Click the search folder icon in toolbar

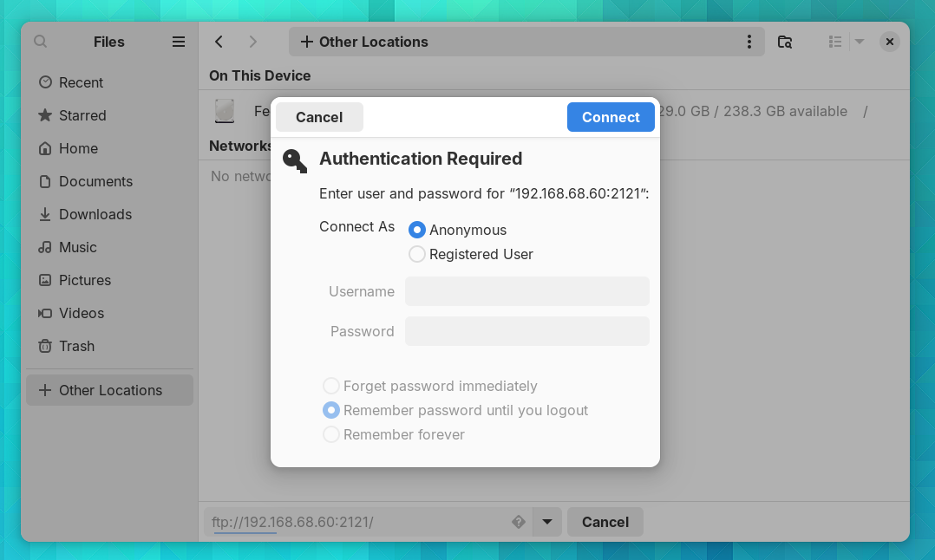[785, 42]
